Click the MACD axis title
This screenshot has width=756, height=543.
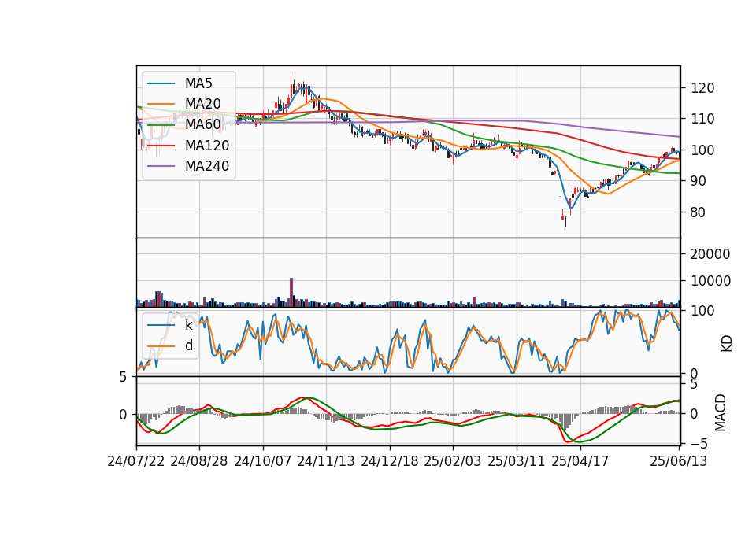(721, 412)
